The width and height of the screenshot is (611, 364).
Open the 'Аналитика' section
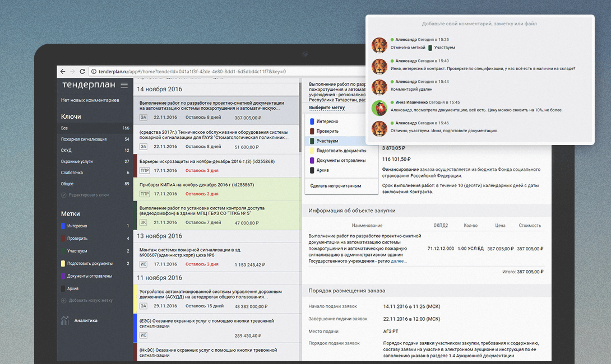[x=86, y=320]
